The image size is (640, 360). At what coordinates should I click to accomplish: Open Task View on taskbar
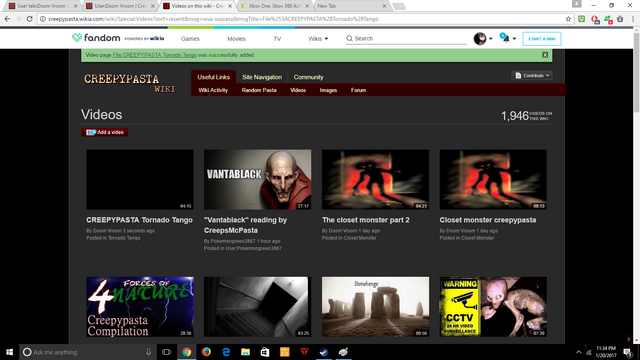tap(166, 352)
